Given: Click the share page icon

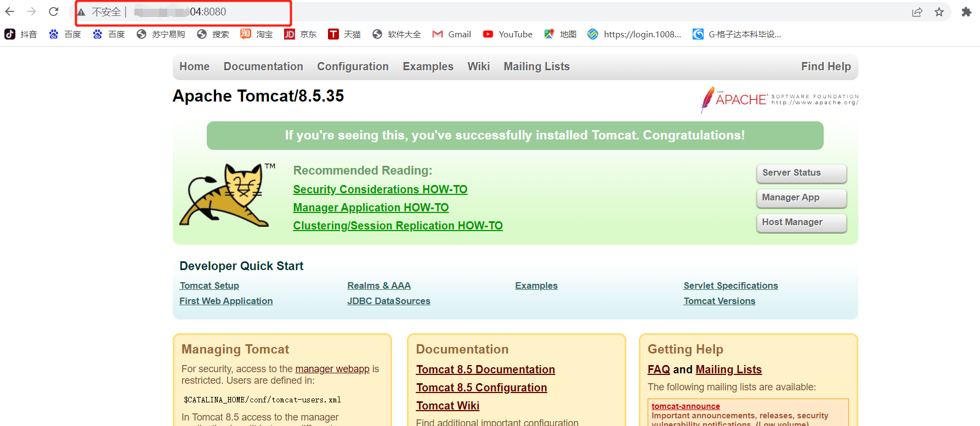Looking at the screenshot, I should click(x=917, y=12).
